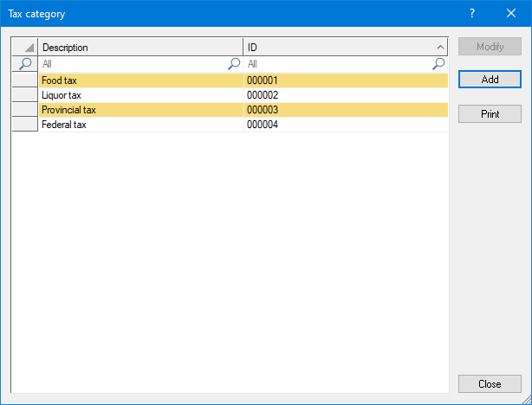The image size is (532, 405).
Task: Click the magnifier icon in ID filter
Action: click(438, 64)
